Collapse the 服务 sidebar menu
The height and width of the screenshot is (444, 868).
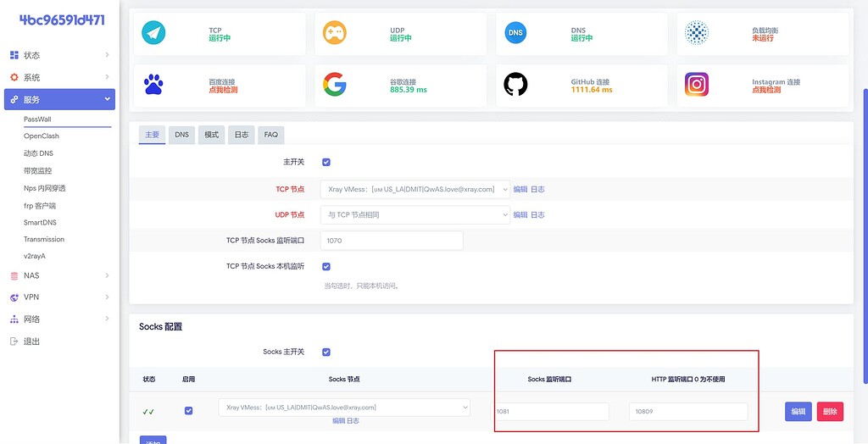tap(107, 99)
